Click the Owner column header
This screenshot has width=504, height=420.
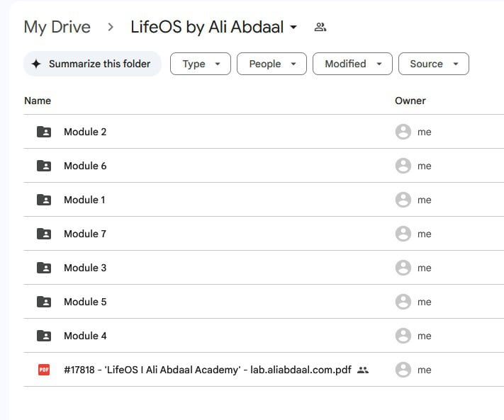coord(410,101)
